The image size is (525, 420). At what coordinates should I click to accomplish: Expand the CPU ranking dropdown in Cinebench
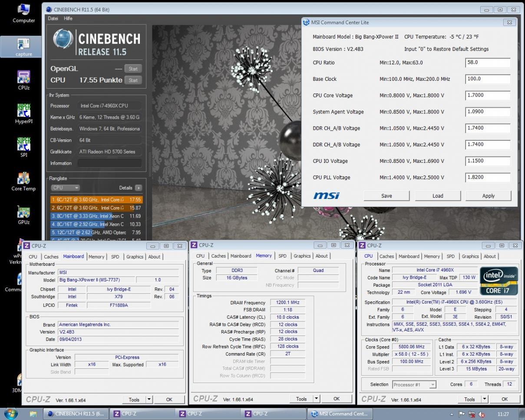(65, 188)
